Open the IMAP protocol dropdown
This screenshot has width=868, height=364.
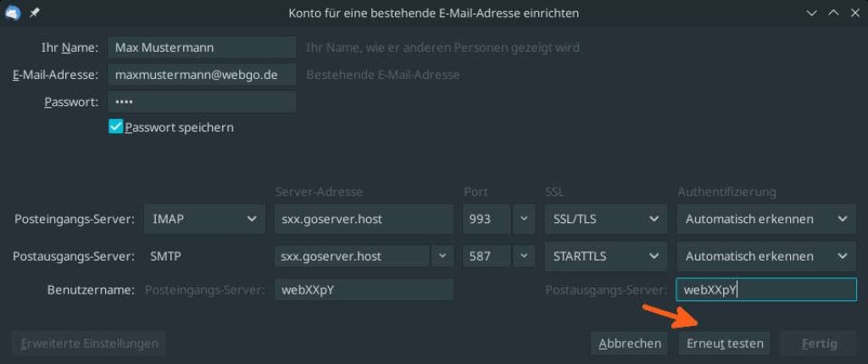click(x=204, y=219)
